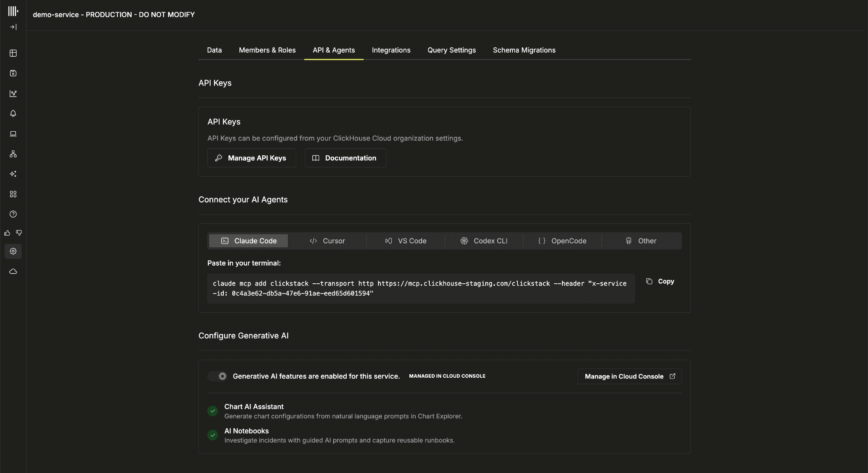Click the Manage API Keys button
Screen dimensions: 868x473
(252, 158)
